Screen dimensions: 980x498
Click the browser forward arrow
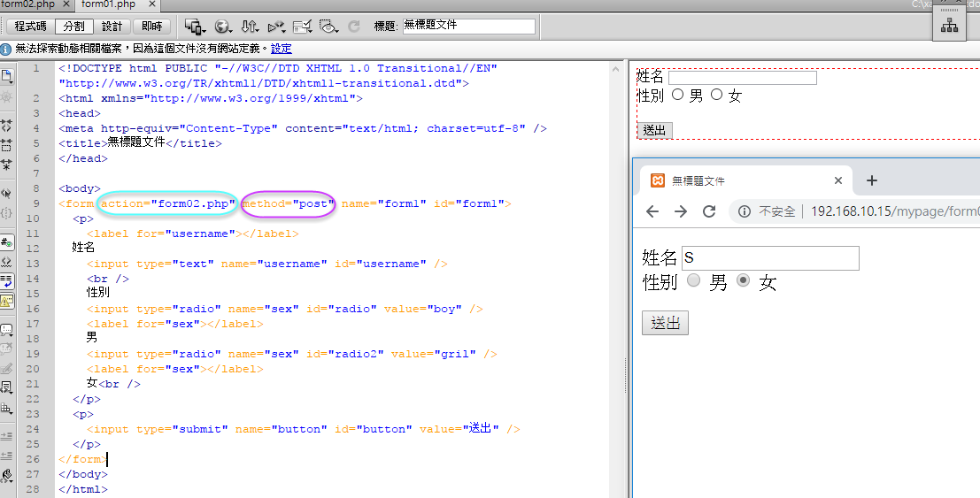click(x=680, y=211)
